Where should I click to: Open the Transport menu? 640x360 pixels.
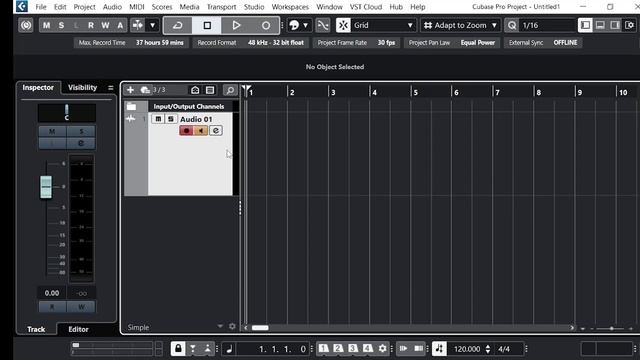point(221,7)
